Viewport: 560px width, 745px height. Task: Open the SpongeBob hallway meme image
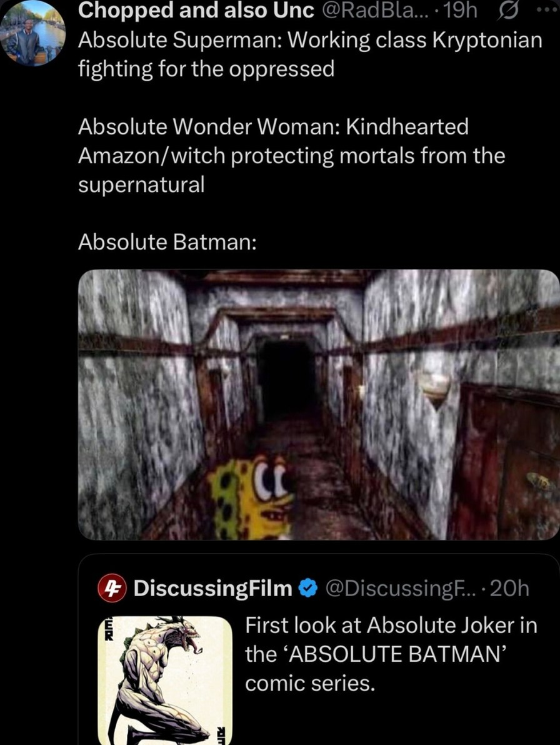tap(319, 404)
